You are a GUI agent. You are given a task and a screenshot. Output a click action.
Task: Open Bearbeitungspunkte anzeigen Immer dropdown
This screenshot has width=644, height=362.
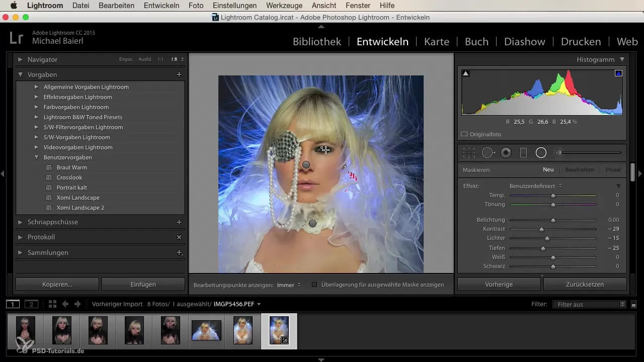pos(289,285)
